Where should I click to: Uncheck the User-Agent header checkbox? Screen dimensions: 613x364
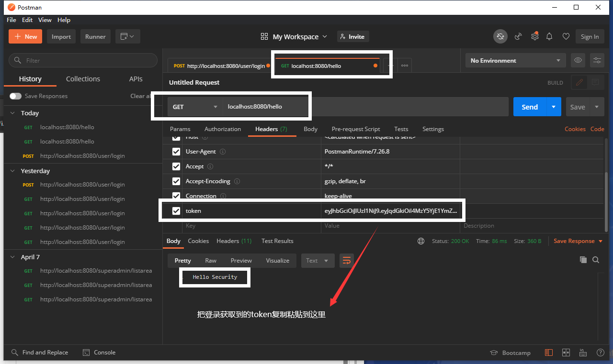tap(176, 152)
